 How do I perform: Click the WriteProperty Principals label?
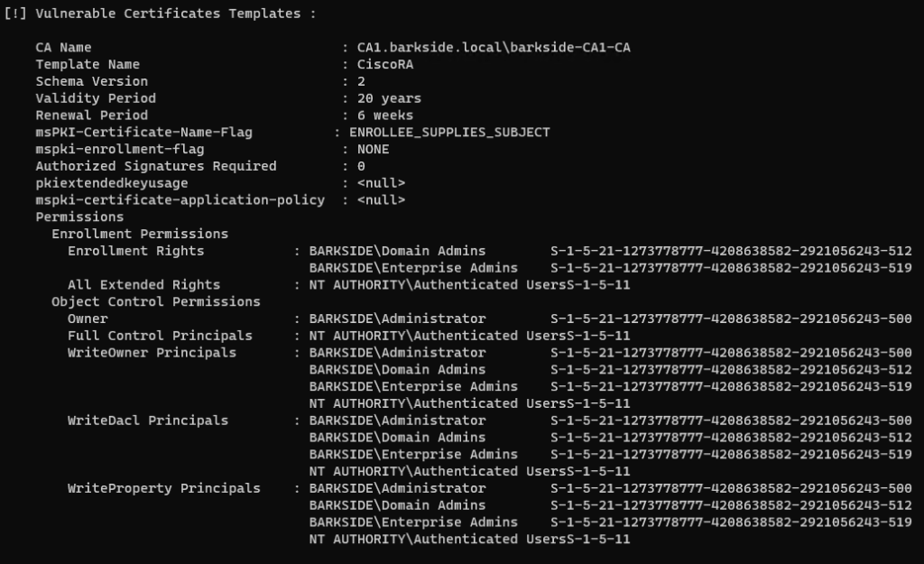point(163,488)
